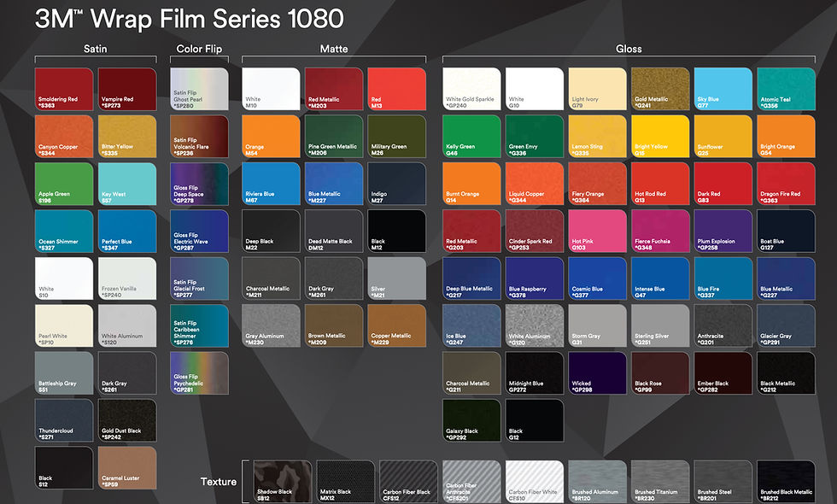
Task: Pick the matte Silver M21 swatch
Action: tap(397, 278)
